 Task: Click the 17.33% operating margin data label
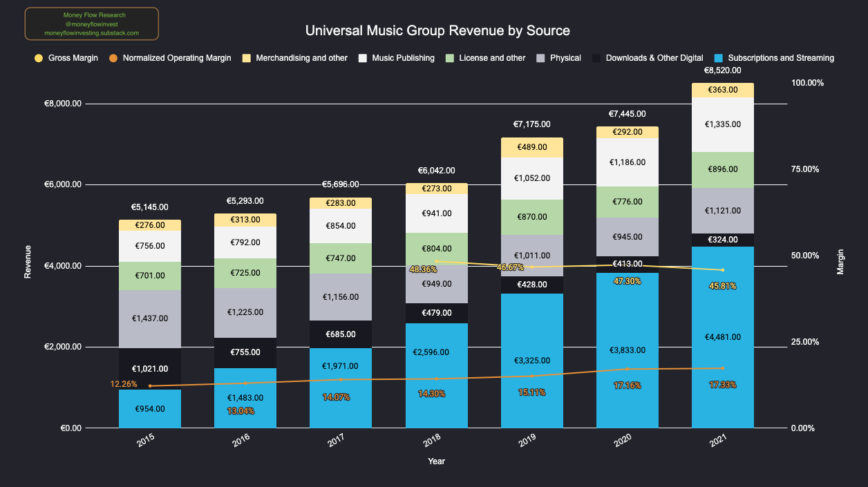coord(722,385)
